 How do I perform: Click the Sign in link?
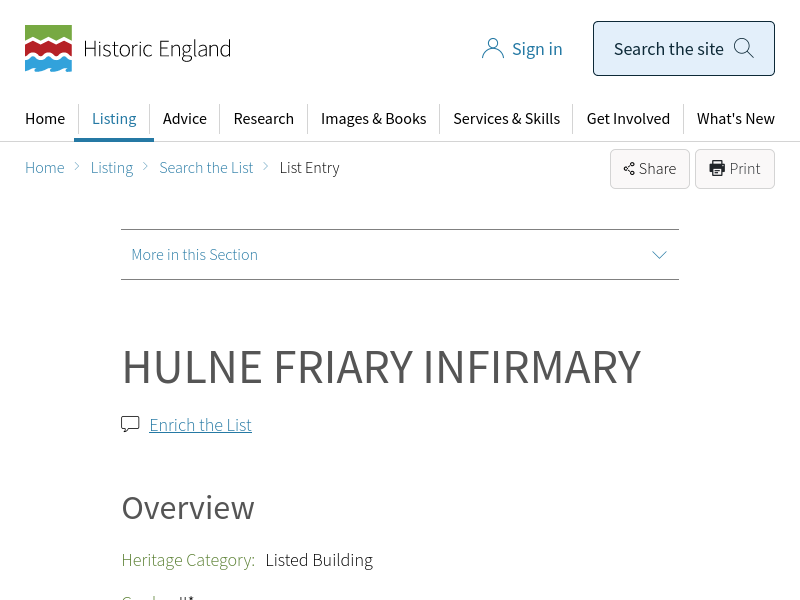click(537, 49)
